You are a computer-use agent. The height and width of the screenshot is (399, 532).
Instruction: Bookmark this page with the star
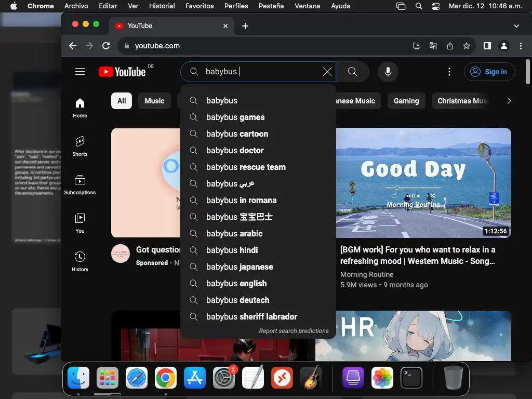pyautogui.click(x=467, y=46)
